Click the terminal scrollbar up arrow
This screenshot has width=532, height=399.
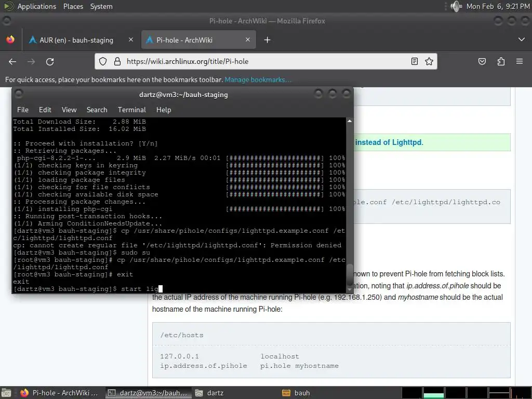click(x=350, y=121)
